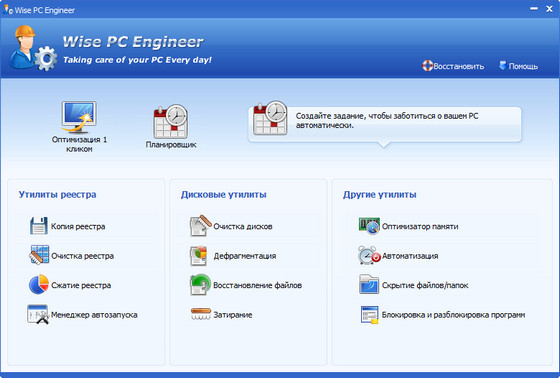The image size is (560, 378).
Task: Select the Оптимизация 1 кликом label
Action: 79,144
